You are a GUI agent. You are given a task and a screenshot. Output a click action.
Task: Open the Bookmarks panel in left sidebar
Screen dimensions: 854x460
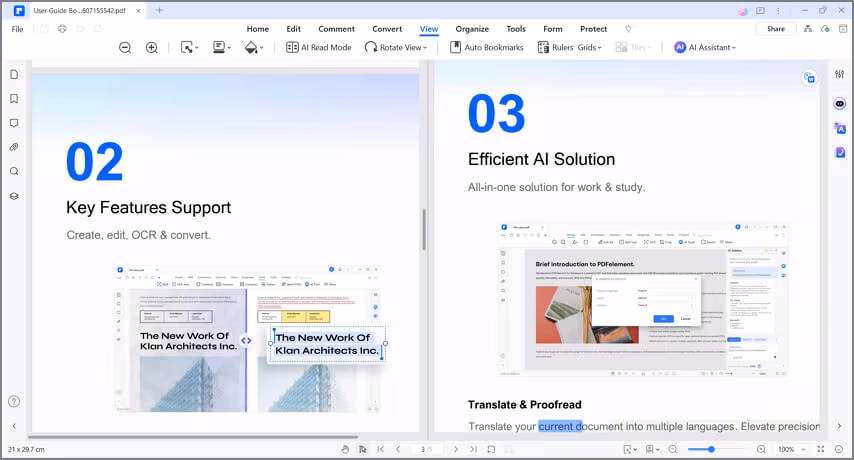coord(14,99)
